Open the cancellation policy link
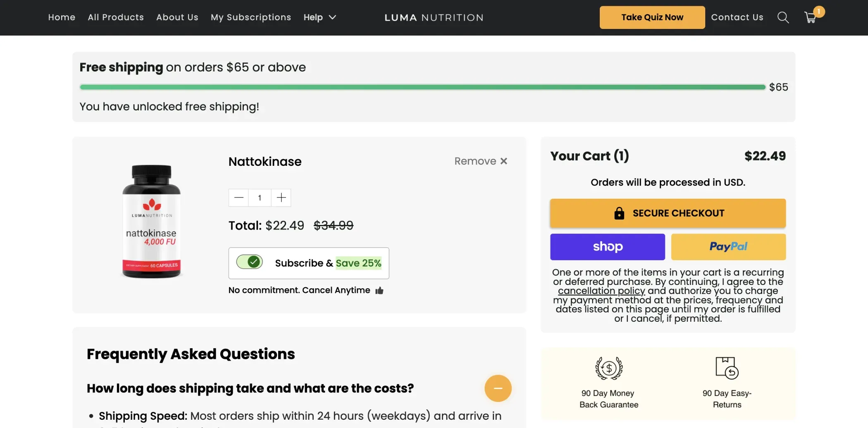Image resolution: width=868 pixels, height=428 pixels. [601, 291]
